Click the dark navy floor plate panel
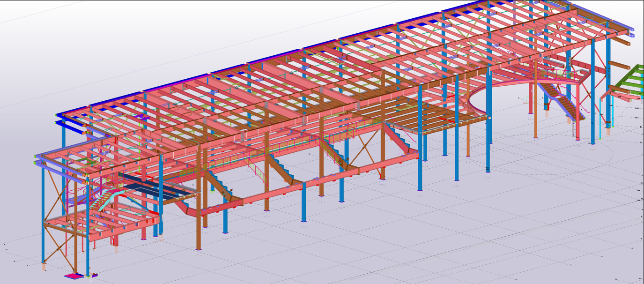644x284 pixels. [155, 188]
